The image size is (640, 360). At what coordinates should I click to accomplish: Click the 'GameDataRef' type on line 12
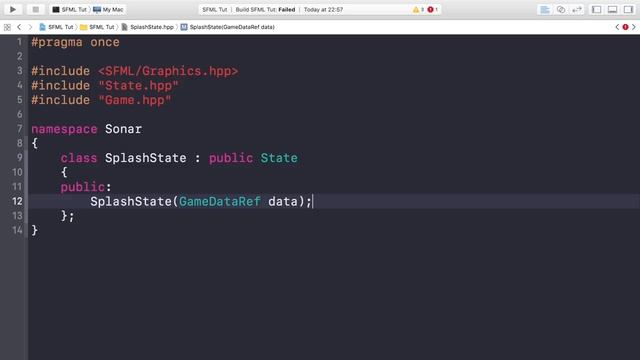(x=220, y=202)
